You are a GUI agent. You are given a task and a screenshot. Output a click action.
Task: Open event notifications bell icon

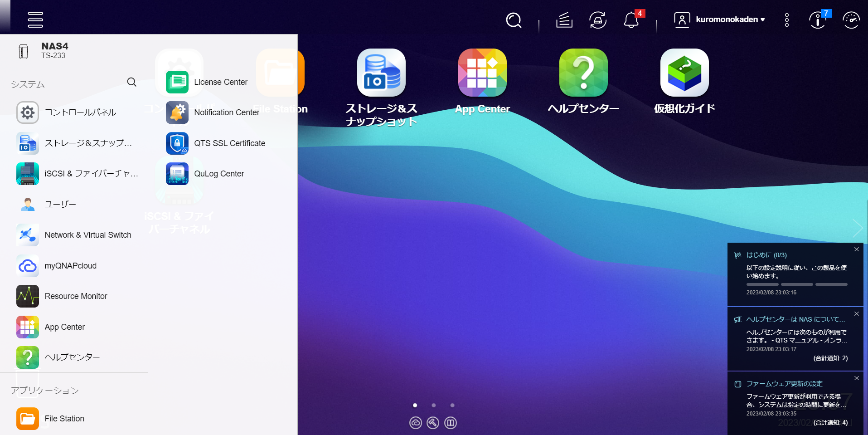tap(631, 20)
